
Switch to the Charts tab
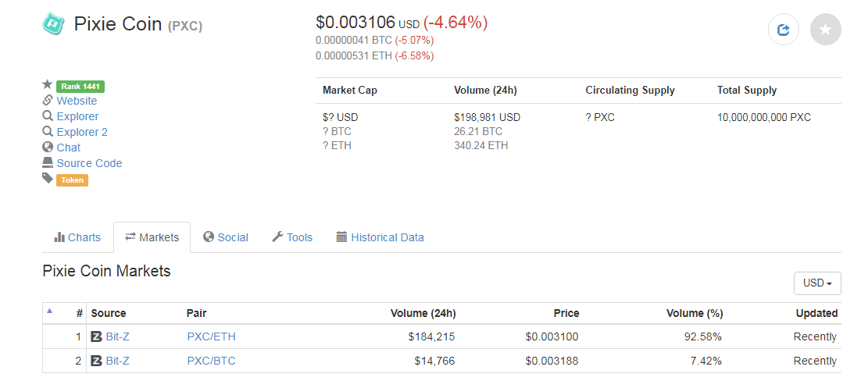(x=77, y=237)
